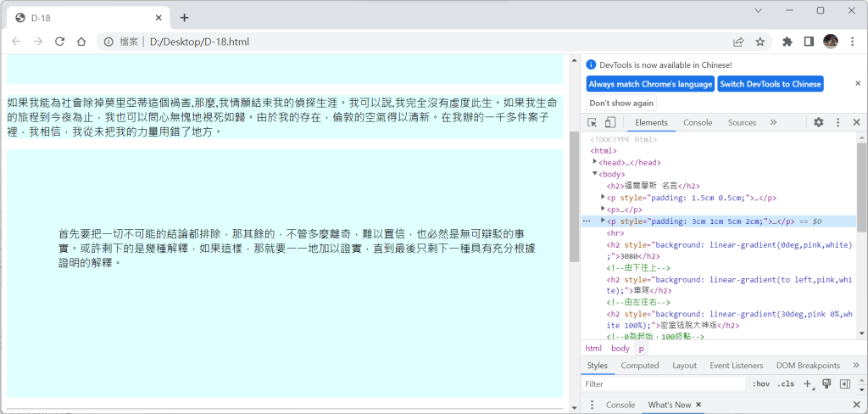868x414 pixels.
Task: Go to the browser home page
Action: 81,42
